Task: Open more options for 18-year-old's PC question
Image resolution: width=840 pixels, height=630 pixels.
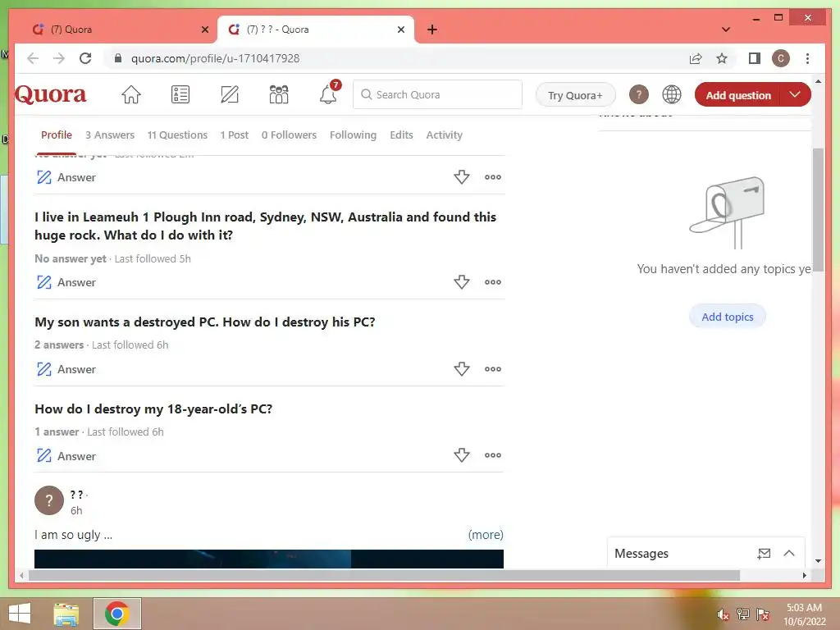Action: [493, 455]
